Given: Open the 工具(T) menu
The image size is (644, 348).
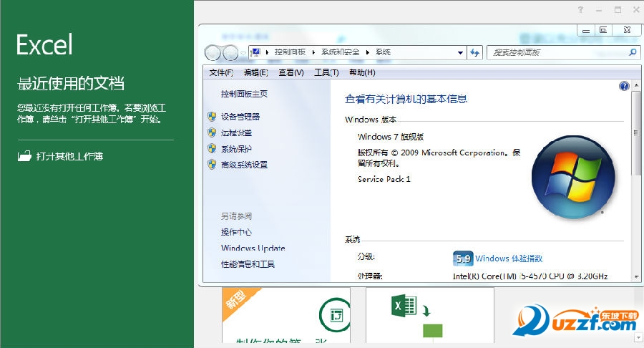Looking at the screenshot, I should coord(326,72).
